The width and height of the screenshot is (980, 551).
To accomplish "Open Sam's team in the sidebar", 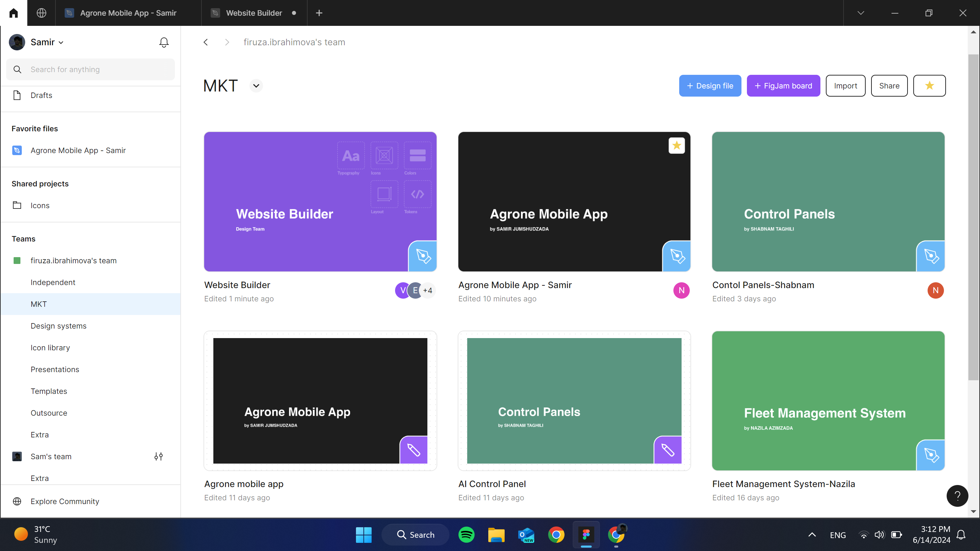I will pyautogui.click(x=51, y=456).
